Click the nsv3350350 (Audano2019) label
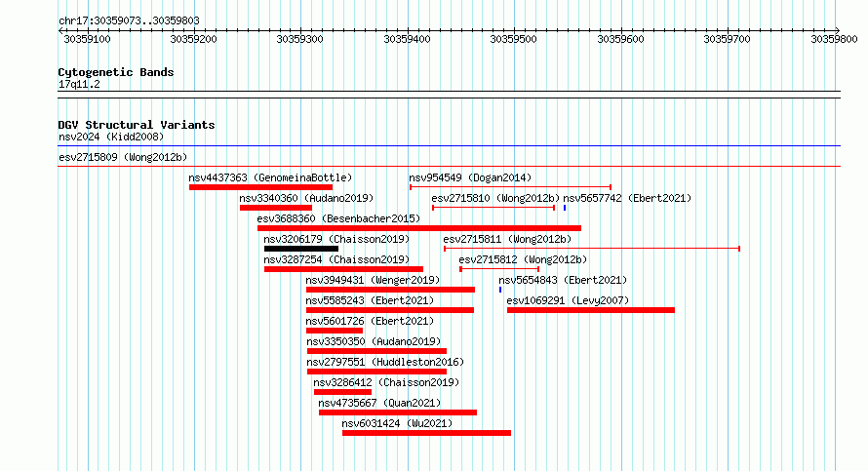Viewport: 868px width, 471px height. (x=374, y=341)
